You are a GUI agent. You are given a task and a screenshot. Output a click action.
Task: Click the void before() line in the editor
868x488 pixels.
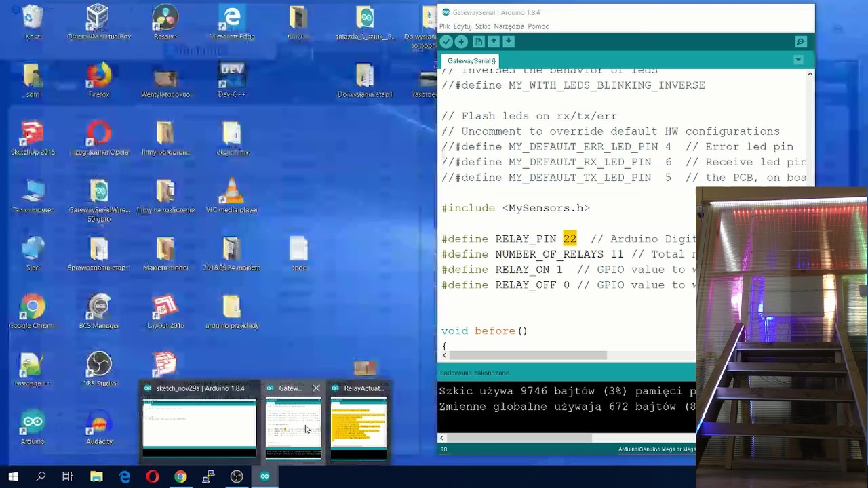point(484,331)
